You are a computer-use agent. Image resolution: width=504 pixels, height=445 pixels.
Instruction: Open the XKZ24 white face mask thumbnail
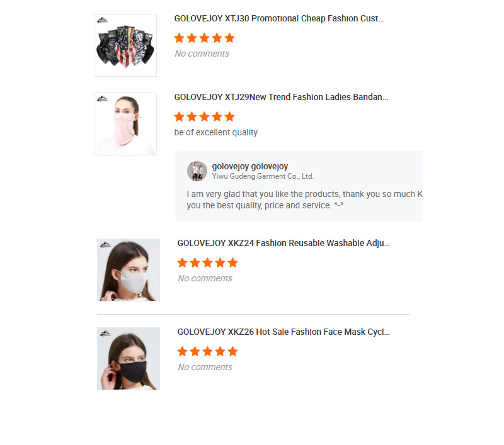pos(129,269)
